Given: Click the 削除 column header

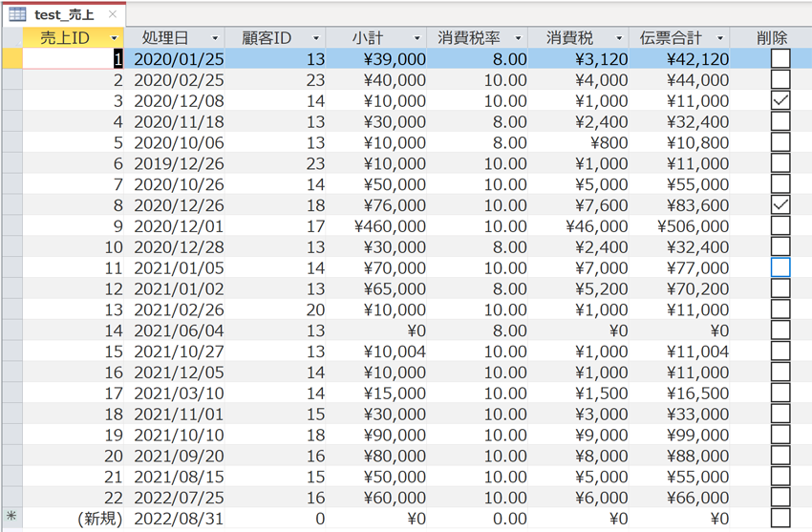Looking at the screenshot, I should pyautogui.click(x=771, y=38).
